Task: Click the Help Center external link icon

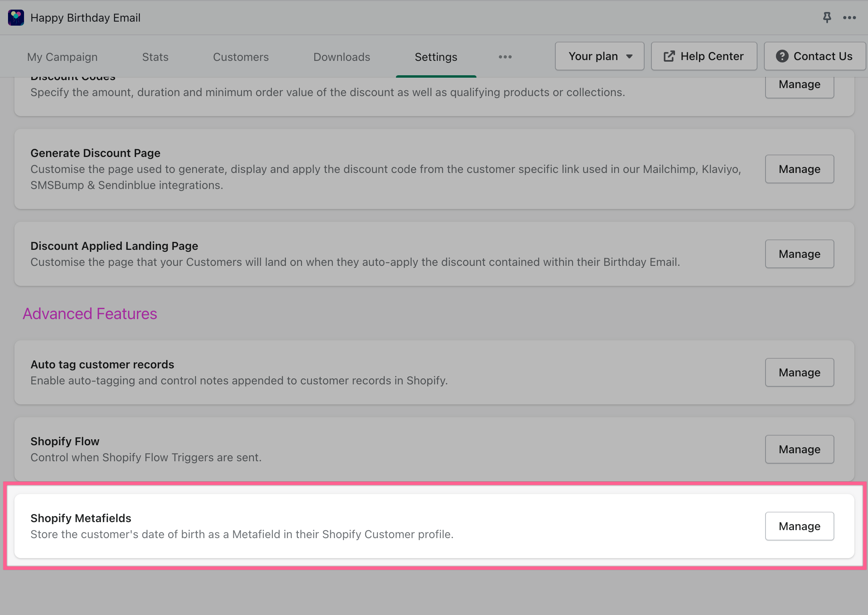Action: pos(669,56)
